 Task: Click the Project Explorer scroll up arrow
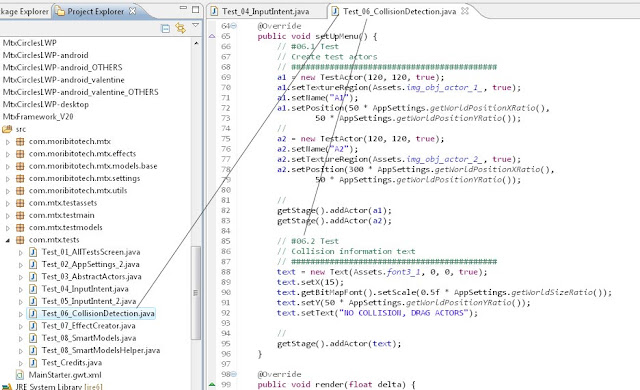[x=196, y=43]
